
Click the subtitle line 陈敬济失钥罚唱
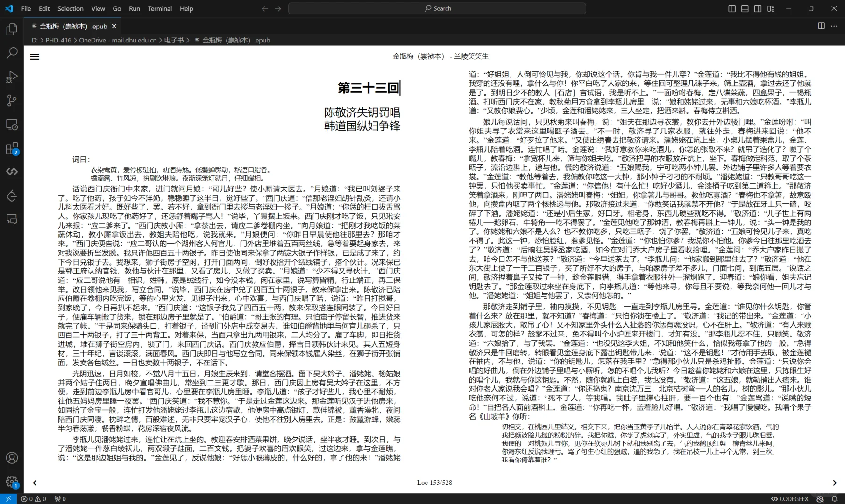click(x=362, y=112)
